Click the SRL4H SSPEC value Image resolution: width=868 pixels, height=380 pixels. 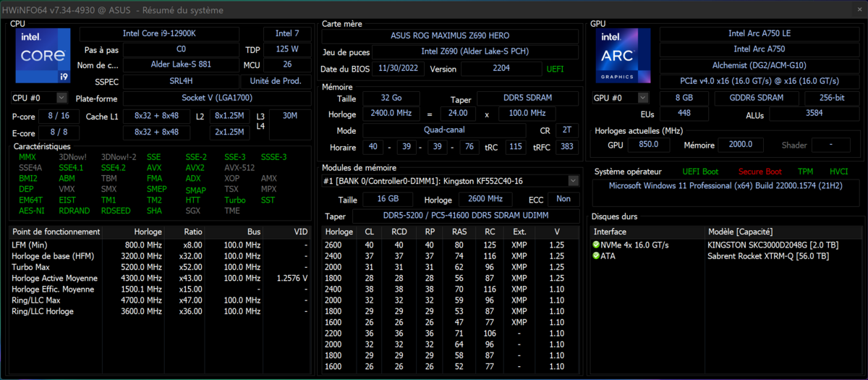point(181,80)
